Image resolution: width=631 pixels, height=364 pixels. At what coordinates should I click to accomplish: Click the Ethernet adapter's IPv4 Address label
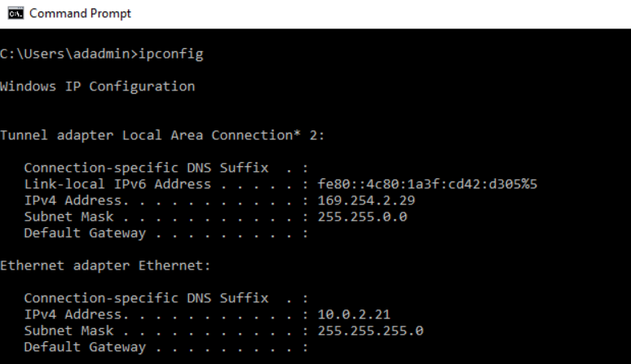[x=73, y=314]
